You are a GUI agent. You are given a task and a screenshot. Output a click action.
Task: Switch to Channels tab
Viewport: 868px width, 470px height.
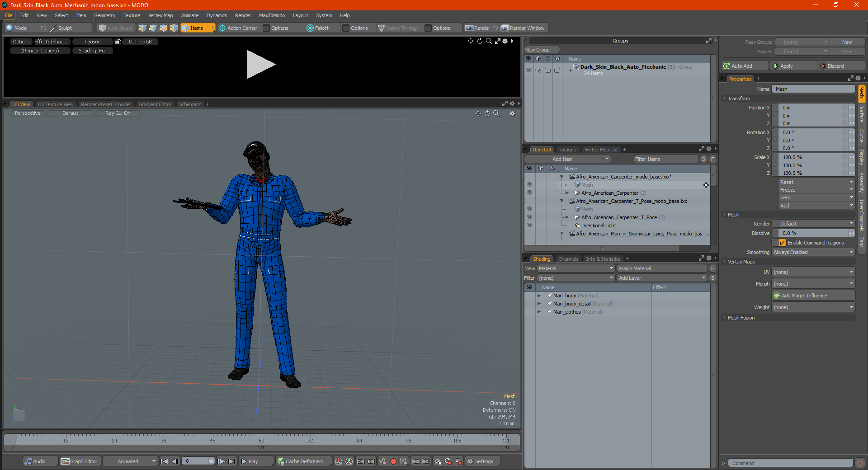568,259
